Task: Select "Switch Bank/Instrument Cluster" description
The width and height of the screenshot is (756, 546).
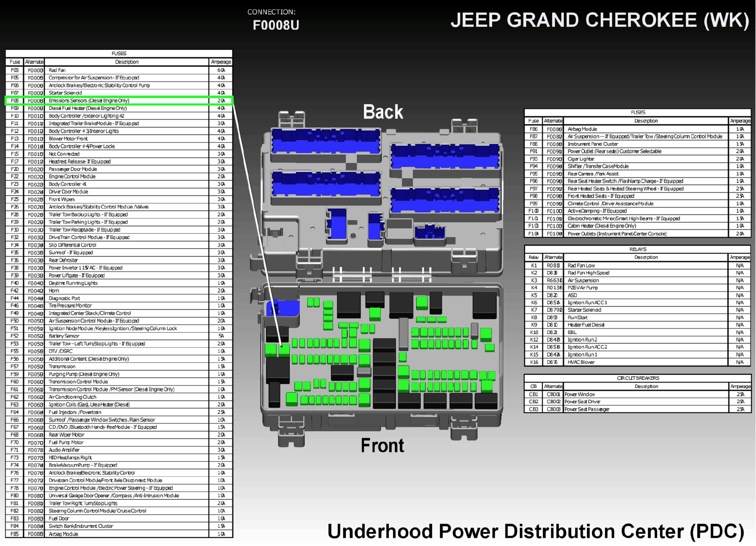Action: (x=81, y=526)
